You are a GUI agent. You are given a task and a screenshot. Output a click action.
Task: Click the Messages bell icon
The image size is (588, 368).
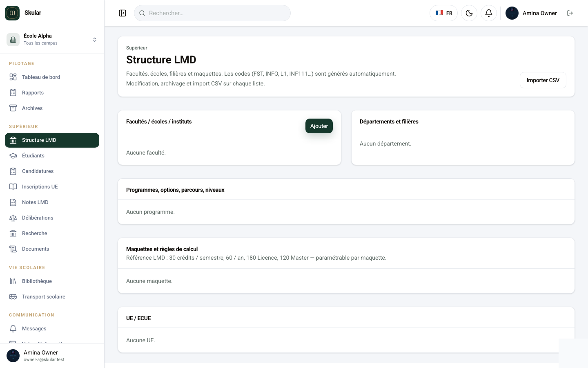pos(13,328)
